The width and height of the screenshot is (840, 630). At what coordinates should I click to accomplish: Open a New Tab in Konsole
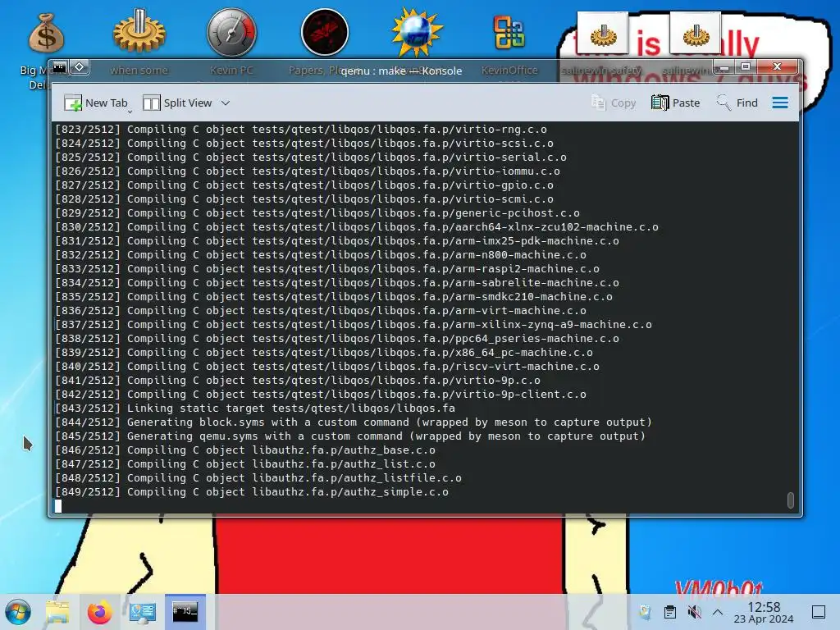click(95, 103)
